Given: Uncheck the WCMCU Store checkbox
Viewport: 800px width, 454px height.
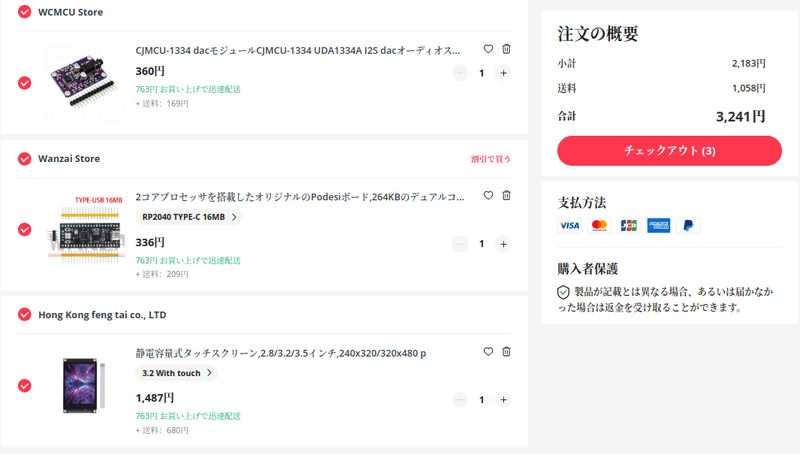Looking at the screenshot, I should coord(24,12).
